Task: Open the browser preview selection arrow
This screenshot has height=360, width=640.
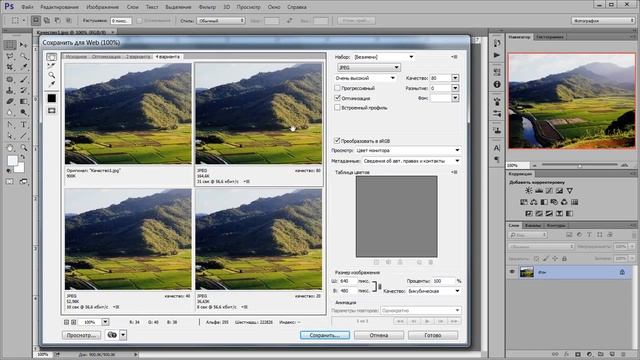Action: [123, 335]
